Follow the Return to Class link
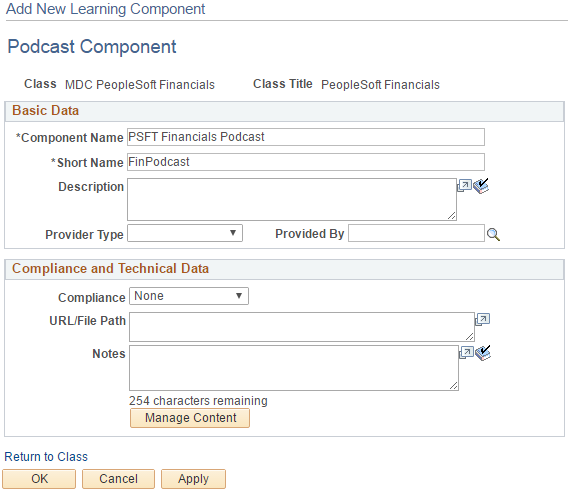Viewport: 568px width, 492px height. [46, 456]
